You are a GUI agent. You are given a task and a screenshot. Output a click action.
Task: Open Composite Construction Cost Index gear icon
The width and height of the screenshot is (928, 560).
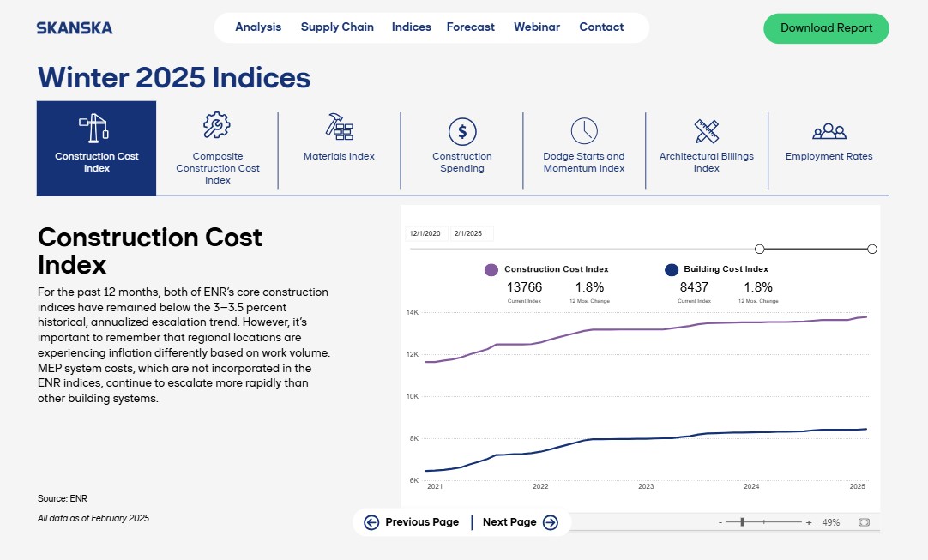point(217,126)
